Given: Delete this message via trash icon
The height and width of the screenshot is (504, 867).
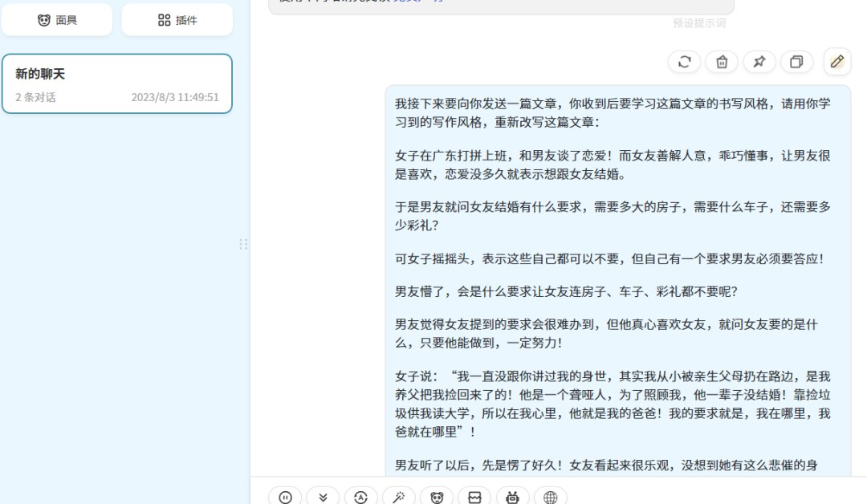Looking at the screenshot, I should click(722, 62).
